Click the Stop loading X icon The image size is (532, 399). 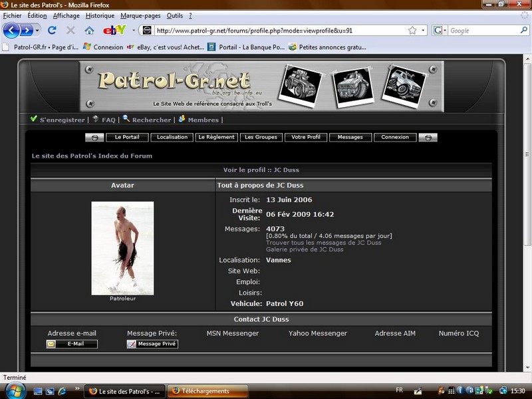tap(70, 31)
